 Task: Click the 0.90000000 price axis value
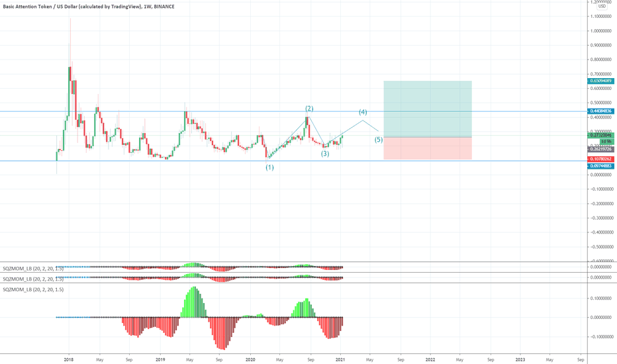601,45
